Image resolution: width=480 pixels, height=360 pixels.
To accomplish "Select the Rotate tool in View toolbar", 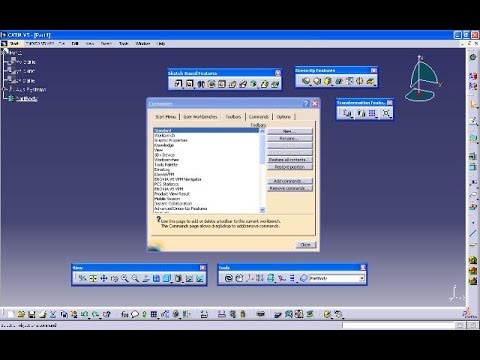I will point(114,278).
